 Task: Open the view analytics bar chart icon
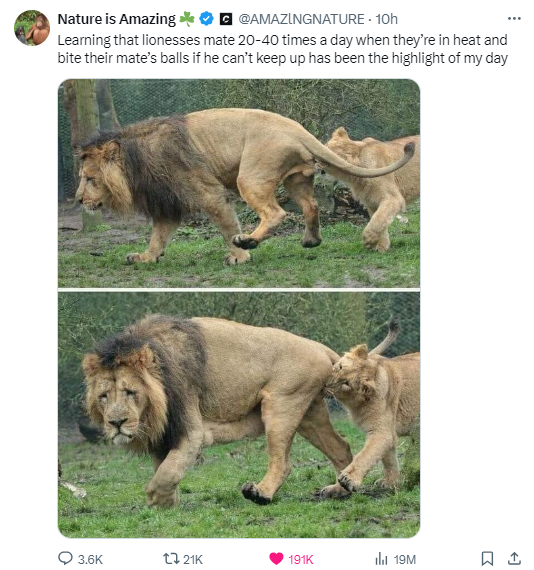[x=381, y=558]
